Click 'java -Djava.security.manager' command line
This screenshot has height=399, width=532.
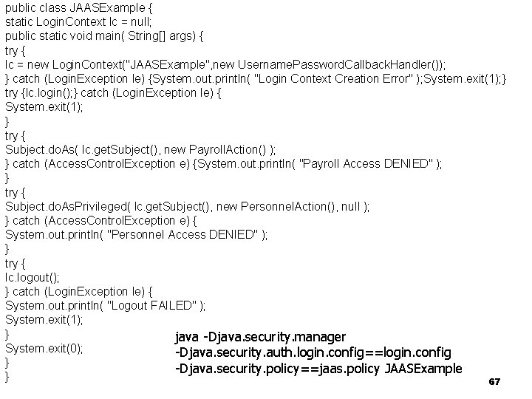(261, 337)
